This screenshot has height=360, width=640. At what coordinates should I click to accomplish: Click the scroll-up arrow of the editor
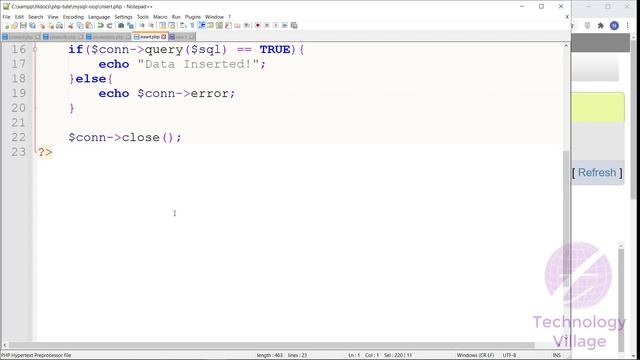click(566, 46)
